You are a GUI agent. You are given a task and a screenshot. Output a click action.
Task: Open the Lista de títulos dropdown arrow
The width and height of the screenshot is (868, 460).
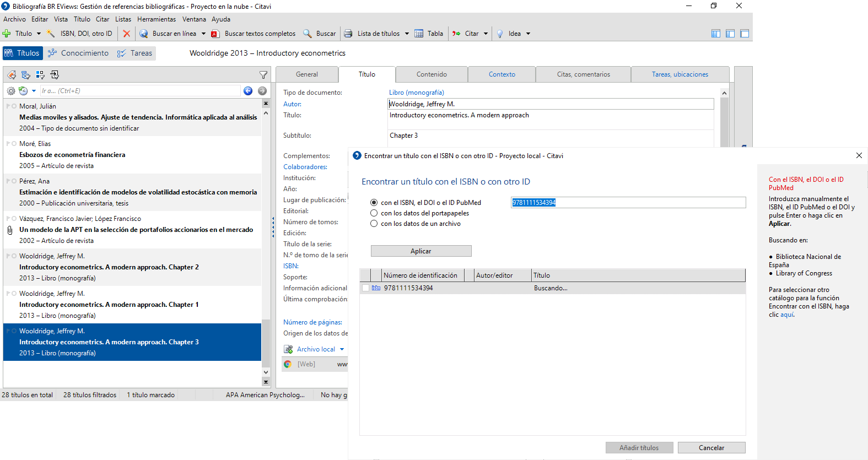click(407, 34)
